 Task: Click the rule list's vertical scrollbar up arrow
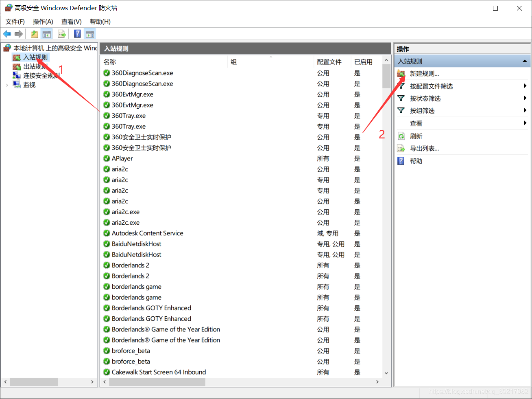pos(386,60)
